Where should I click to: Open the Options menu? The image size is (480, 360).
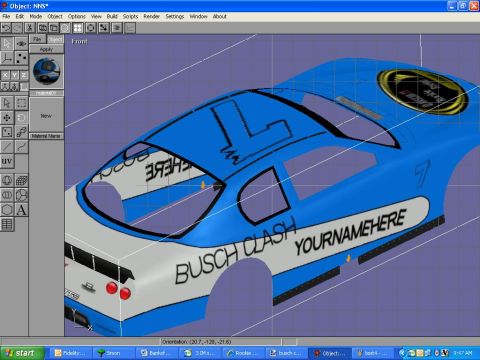77,16
